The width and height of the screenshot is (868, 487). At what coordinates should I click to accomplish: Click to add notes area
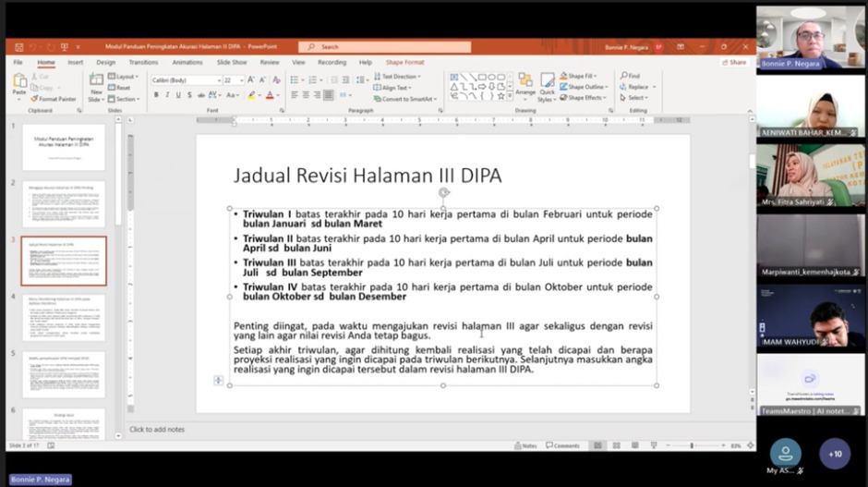point(157,430)
